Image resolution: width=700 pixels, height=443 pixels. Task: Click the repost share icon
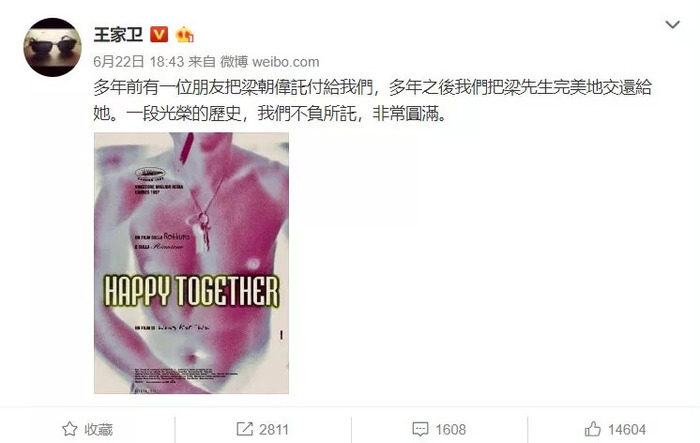point(244,429)
